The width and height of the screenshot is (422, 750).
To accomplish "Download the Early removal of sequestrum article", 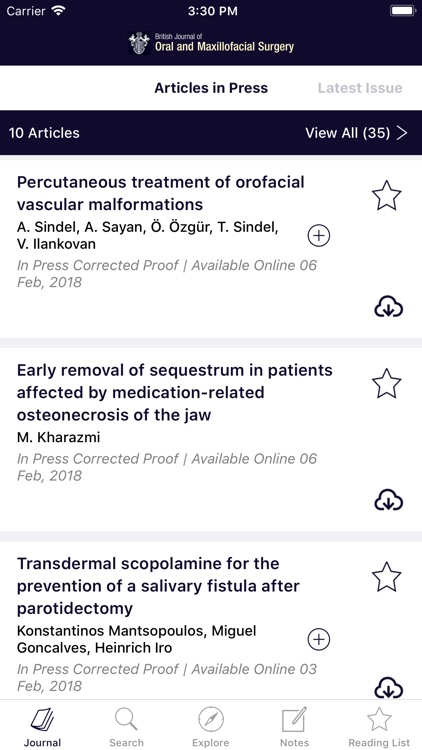I will click(x=388, y=500).
